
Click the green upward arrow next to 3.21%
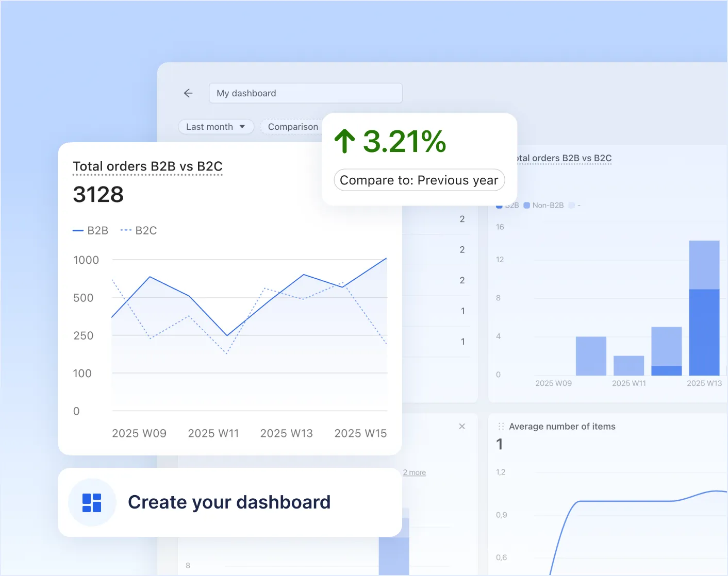click(x=345, y=141)
